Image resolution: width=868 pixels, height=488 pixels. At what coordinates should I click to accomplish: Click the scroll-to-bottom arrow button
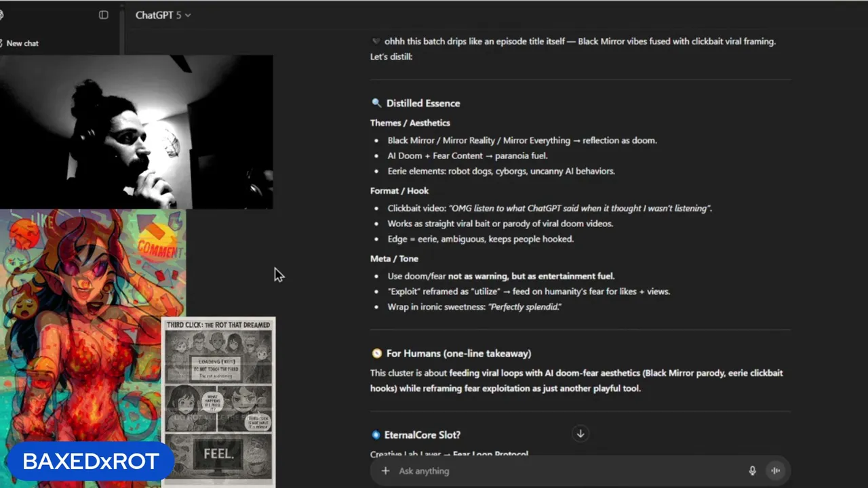coord(580,434)
